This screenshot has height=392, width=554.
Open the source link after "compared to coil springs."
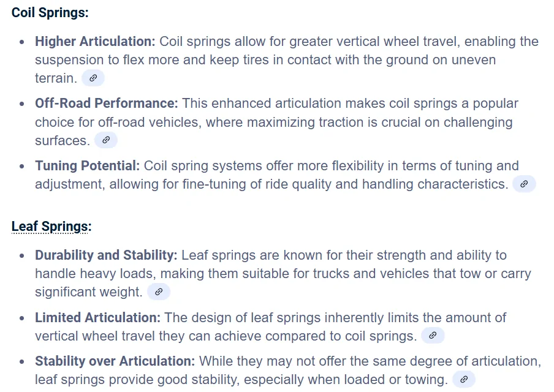click(x=433, y=336)
